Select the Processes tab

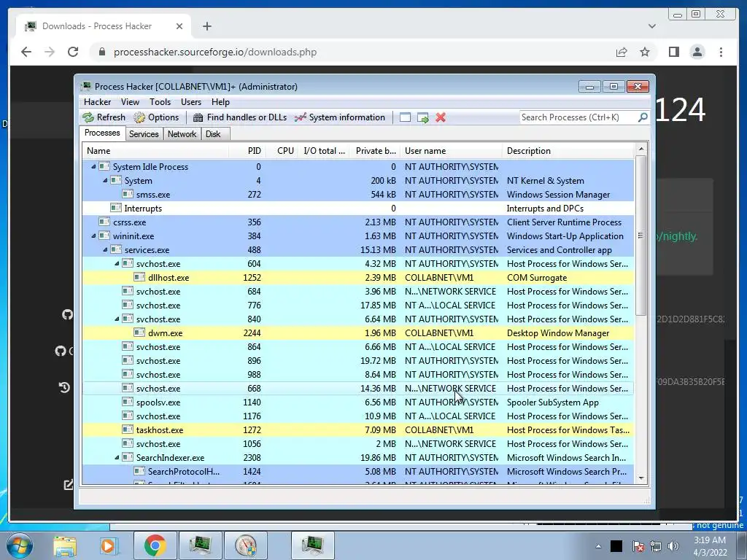pyautogui.click(x=102, y=133)
